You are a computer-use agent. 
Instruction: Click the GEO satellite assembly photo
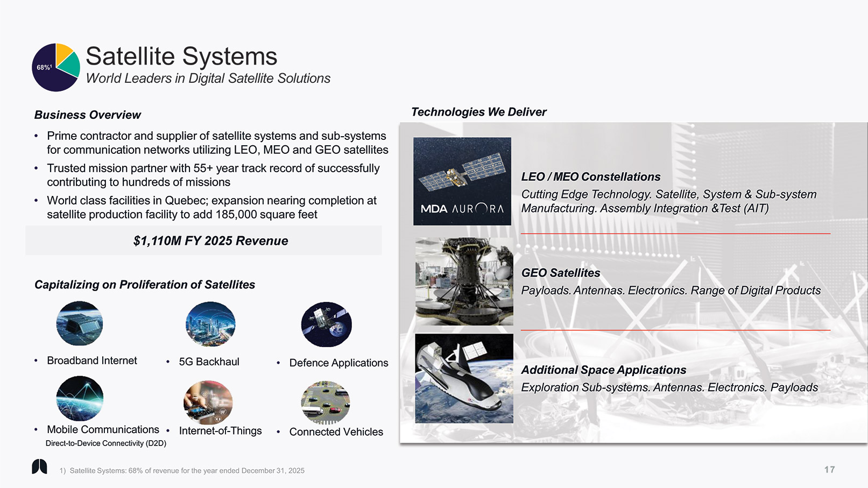(x=464, y=281)
